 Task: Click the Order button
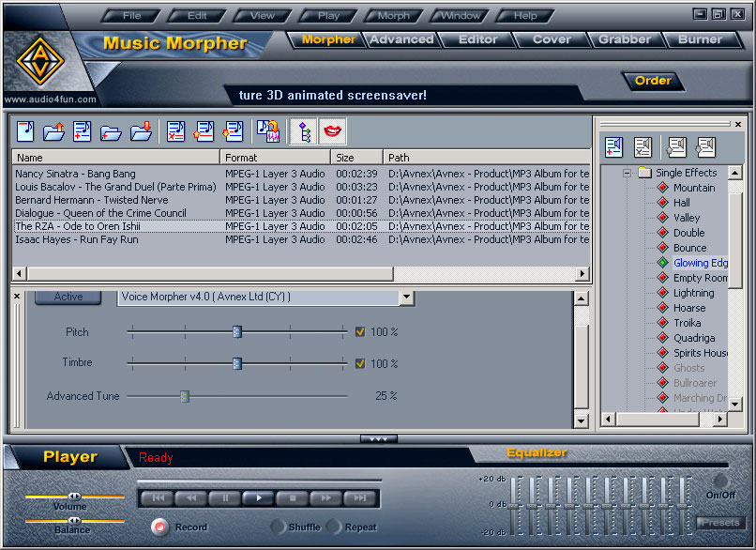653,81
